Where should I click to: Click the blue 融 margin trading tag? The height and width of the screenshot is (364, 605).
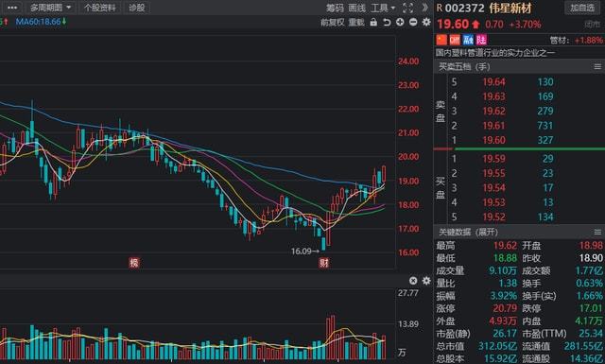point(468,40)
